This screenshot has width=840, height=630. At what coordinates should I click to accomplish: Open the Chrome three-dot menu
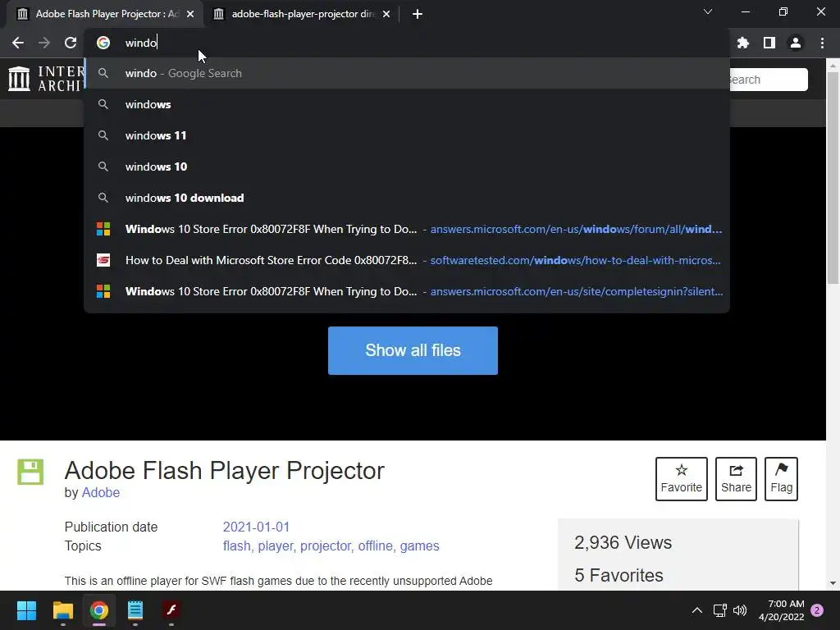822,43
